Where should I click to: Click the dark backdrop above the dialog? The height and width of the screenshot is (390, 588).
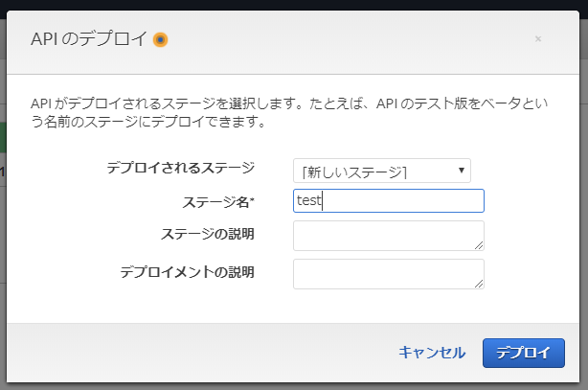287,6
